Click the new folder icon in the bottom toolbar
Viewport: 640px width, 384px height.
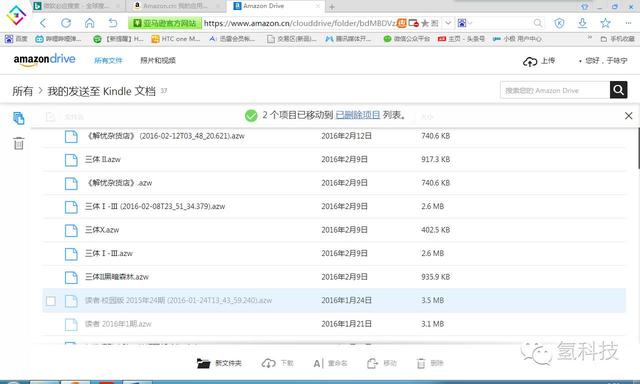point(203,363)
